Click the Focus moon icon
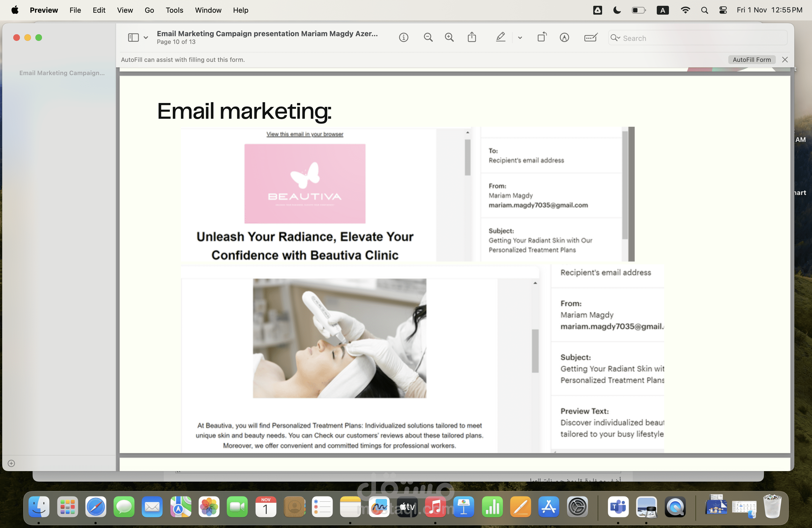812x528 pixels. point(617,10)
